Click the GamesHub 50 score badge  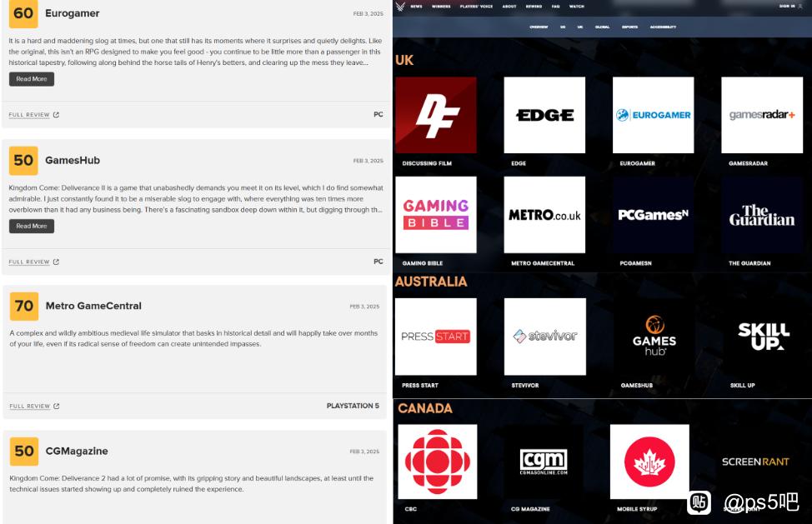click(23, 160)
